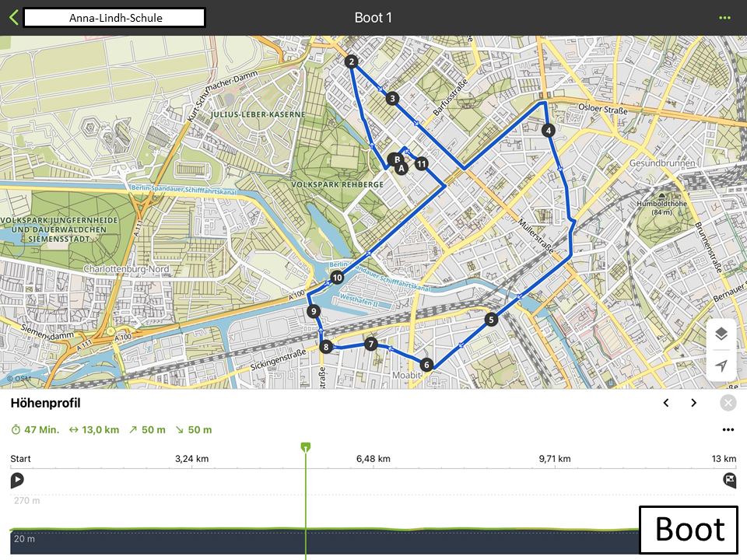Viewport: 747px width, 560px height.
Task: Close the Höhenprofil panel
Action: pos(728,404)
